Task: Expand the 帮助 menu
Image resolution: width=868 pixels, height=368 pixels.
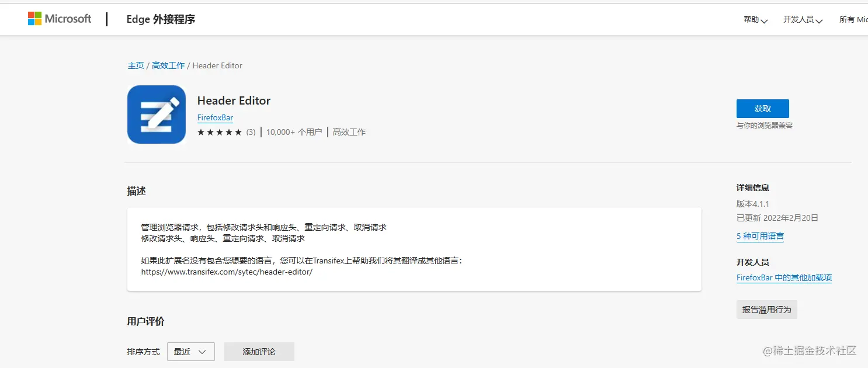Action: (x=755, y=20)
